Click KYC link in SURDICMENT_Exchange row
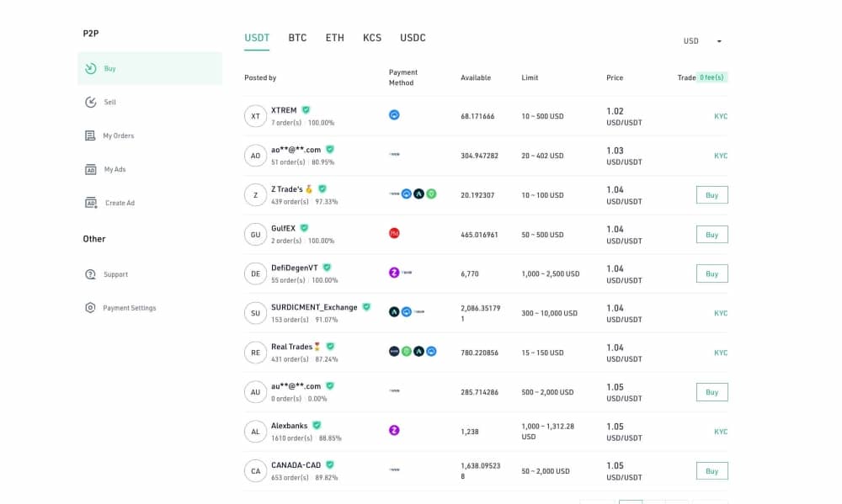 [721, 313]
